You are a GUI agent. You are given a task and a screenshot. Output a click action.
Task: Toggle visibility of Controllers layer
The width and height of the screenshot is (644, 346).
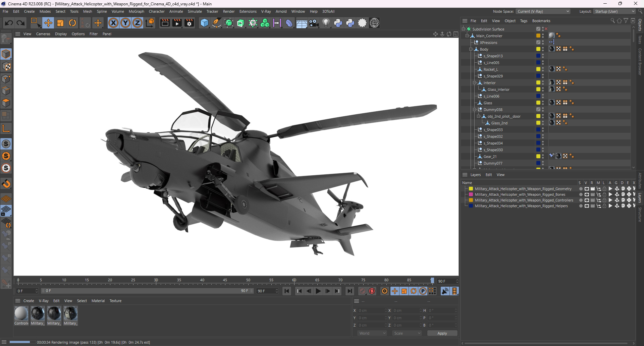(587, 200)
